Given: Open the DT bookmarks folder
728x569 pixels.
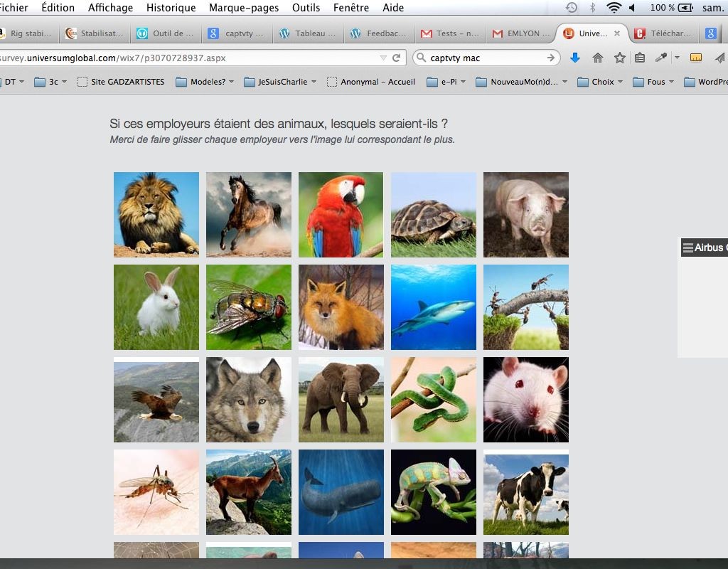Looking at the screenshot, I should pyautogui.click(x=12, y=82).
